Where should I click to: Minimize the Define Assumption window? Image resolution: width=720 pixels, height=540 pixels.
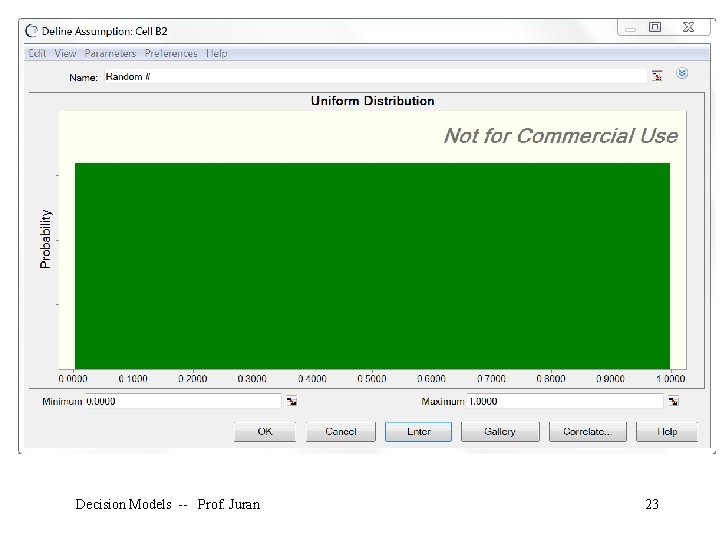[630, 29]
